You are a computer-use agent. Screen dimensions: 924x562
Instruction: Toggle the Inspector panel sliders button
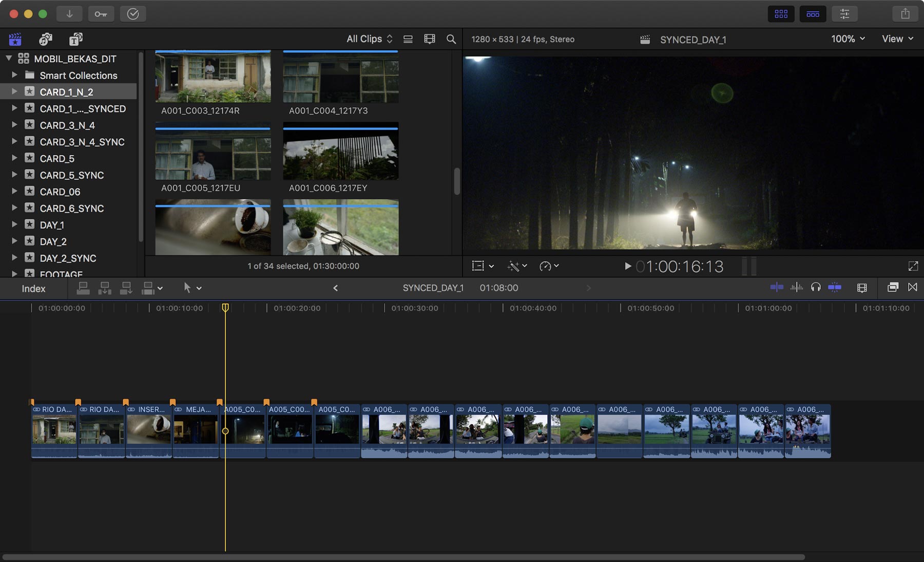coord(844,14)
